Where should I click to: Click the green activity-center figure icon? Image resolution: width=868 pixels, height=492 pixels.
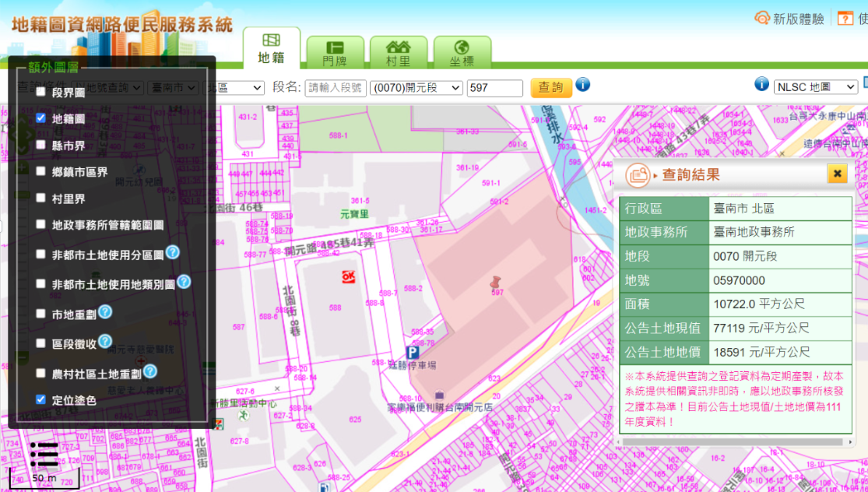click(x=242, y=416)
